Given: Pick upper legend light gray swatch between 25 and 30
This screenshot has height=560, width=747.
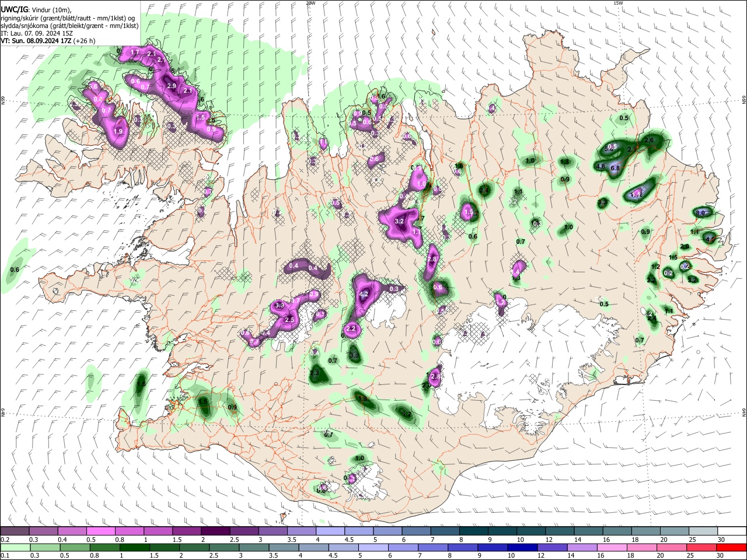Looking at the screenshot, I should tap(703, 531).
